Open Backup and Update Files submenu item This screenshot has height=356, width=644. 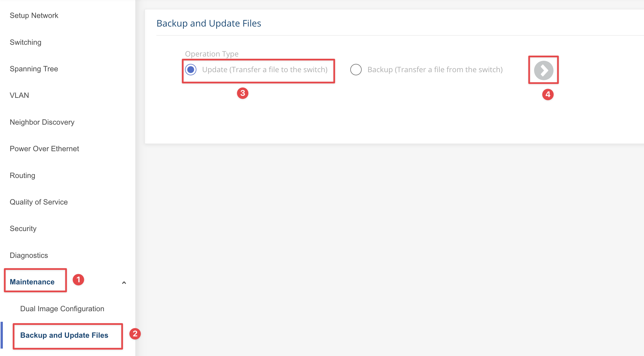pyautogui.click(x=64, y=335)
